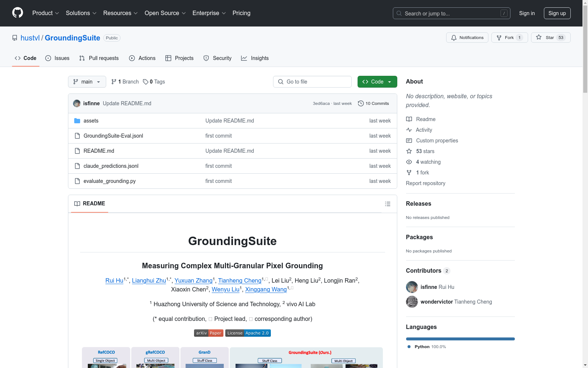
Task: Click the Custom properties icon
Action: coord(409,141)
